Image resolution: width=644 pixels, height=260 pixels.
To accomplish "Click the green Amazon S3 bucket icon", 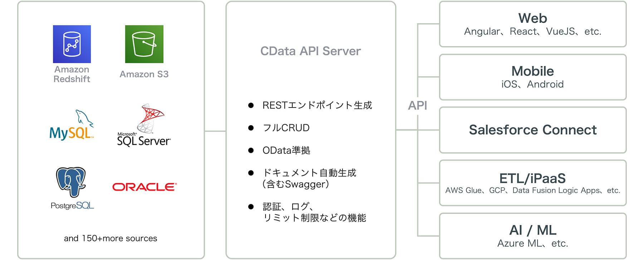I will point(144,44).
